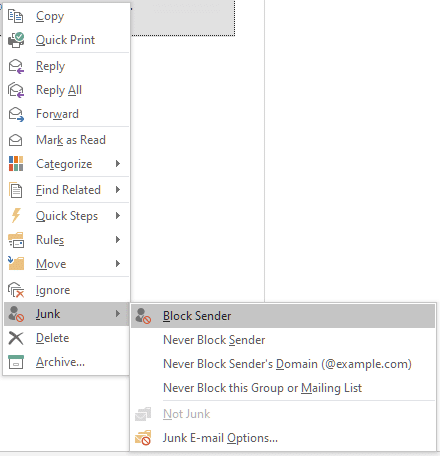Click the Junk E-mail Options folder icon
The height and width of the screenshot is (456, 440).
tap(143, 438)
